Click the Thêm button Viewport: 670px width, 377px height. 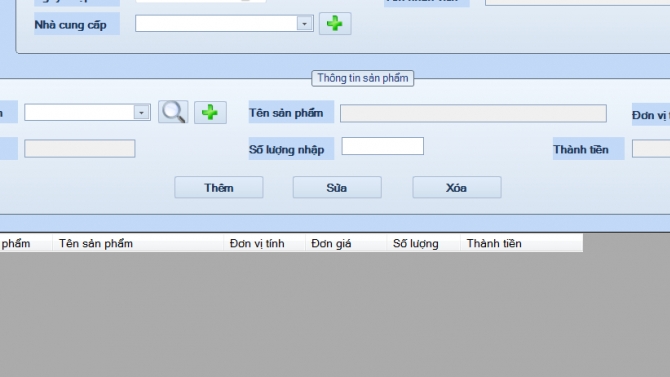[x=219, y=188]
